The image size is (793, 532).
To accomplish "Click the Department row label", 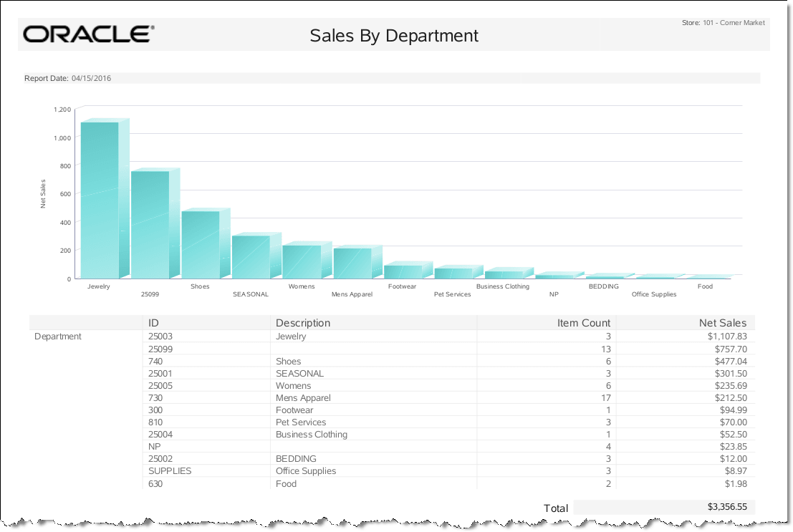I will click(x=57, y=337).
